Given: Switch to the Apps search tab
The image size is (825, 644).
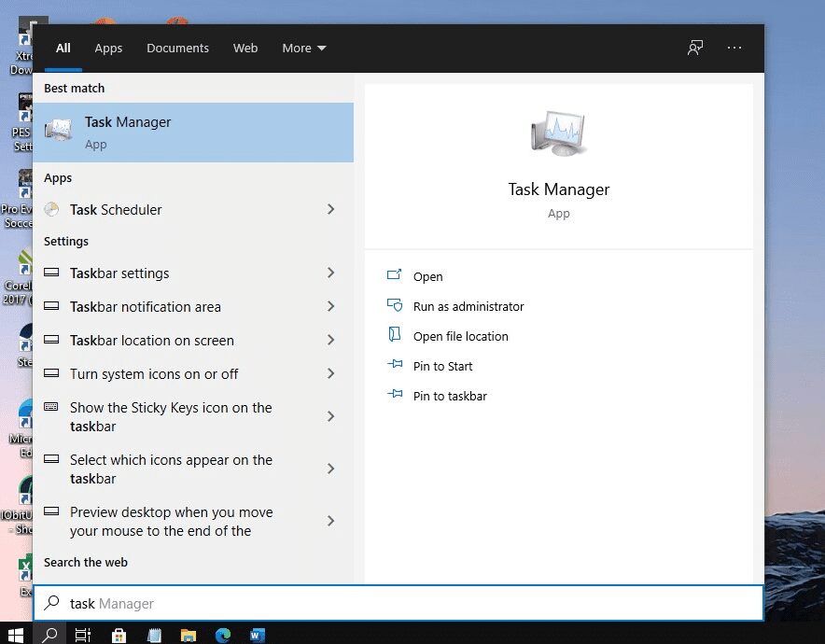Looking at the screenshot, I should coord(108,48).
